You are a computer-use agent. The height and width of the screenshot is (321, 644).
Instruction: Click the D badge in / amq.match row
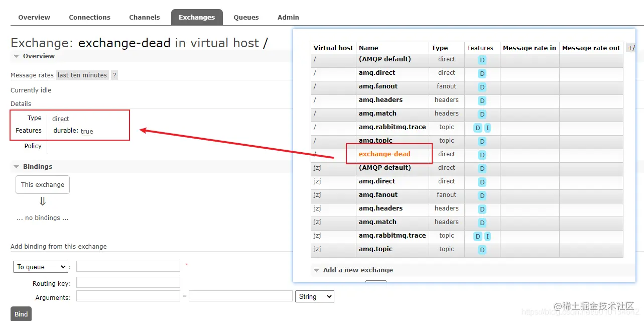(482, 114)
